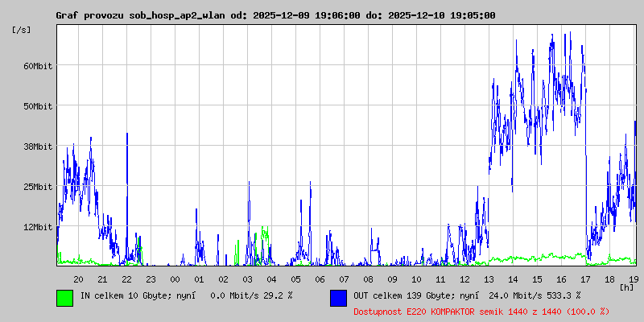Screen dimensions: 644x322
Task: Click the green IN legend color swatch
Action: pos(65,298)
